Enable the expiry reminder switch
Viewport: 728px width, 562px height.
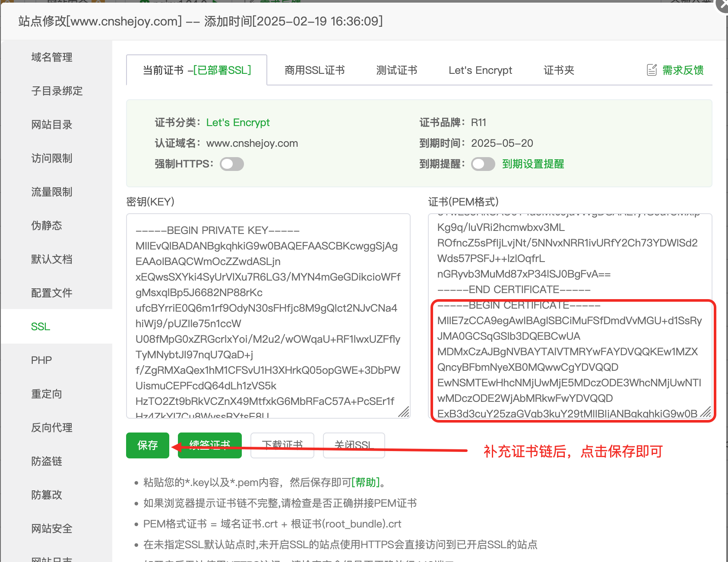point(483,164)
